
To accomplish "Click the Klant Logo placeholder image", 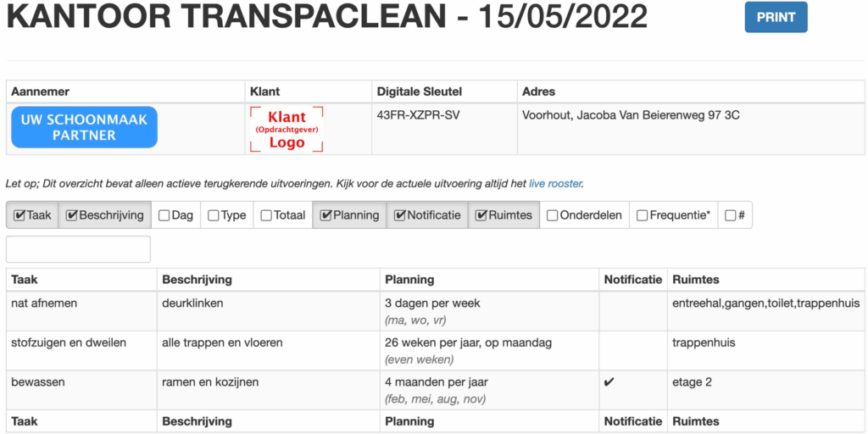I will coord(287,130).
